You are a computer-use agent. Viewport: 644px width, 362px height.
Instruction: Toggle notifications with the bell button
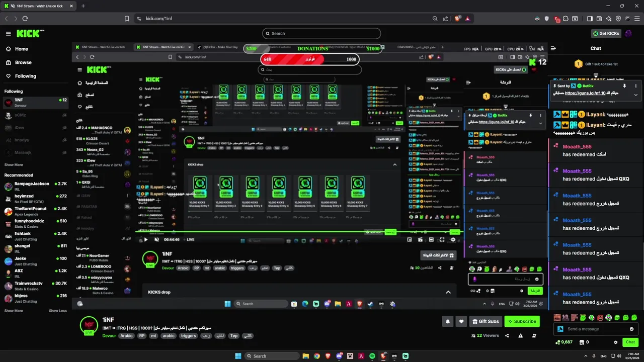click(447, 321)
